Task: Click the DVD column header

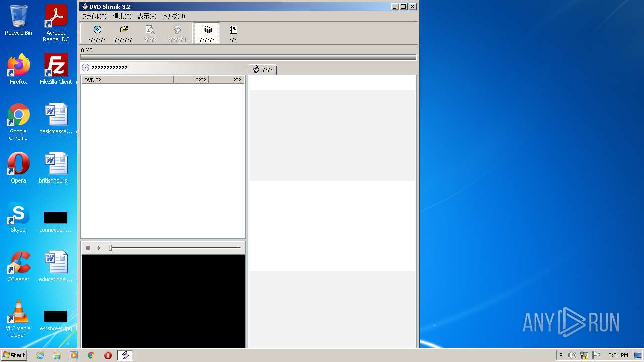Action: pyautogui.click(x=127, y=80)
